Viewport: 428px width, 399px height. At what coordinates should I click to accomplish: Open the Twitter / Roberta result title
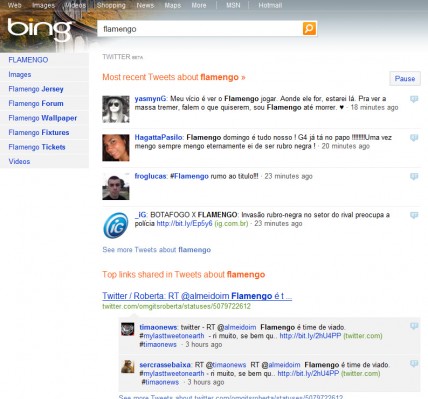tap(197, 296)
